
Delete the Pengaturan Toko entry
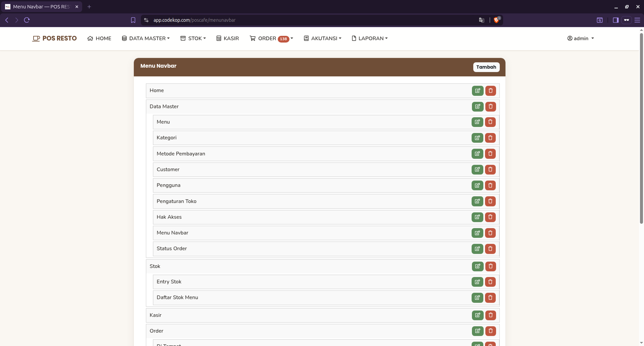[x=490, y=201]
